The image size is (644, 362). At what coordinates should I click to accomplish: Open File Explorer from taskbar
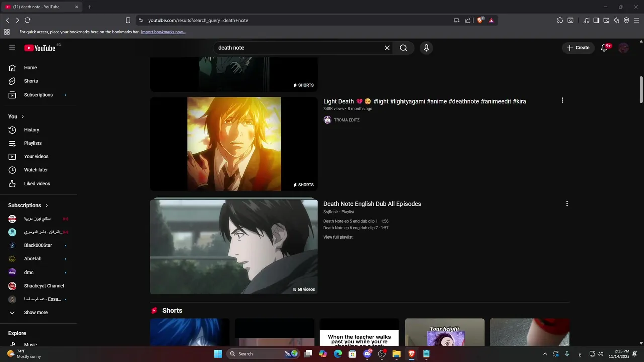point(396,354)
